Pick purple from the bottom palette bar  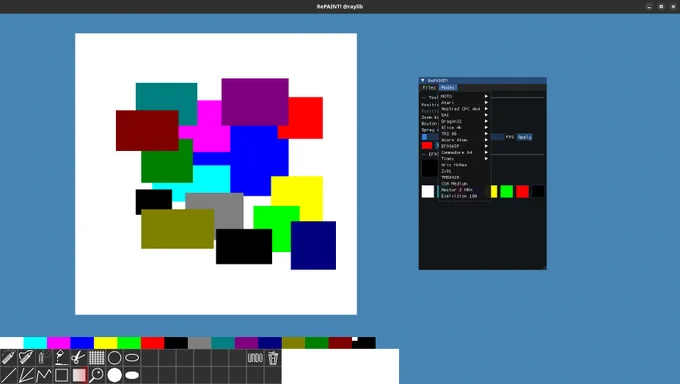coord(246,343)
